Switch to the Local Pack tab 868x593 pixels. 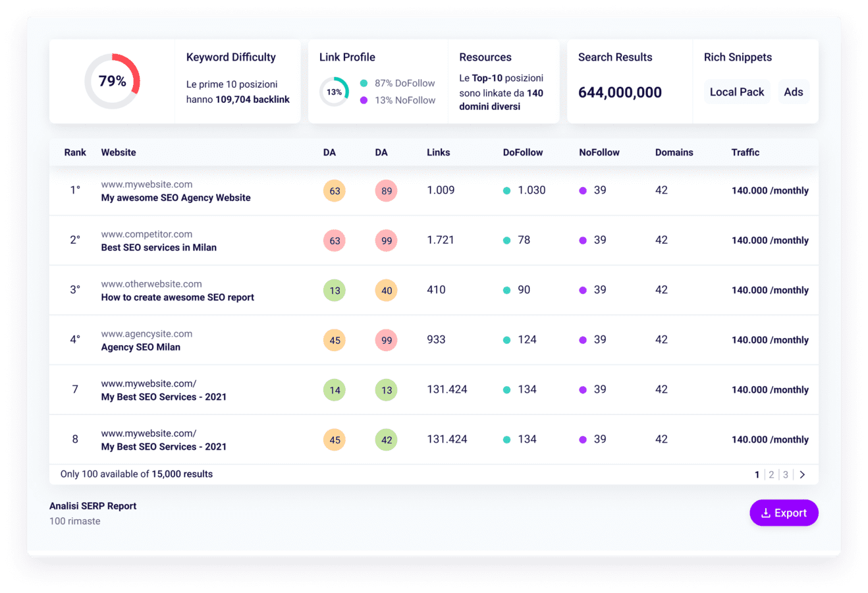coord(736,92)
